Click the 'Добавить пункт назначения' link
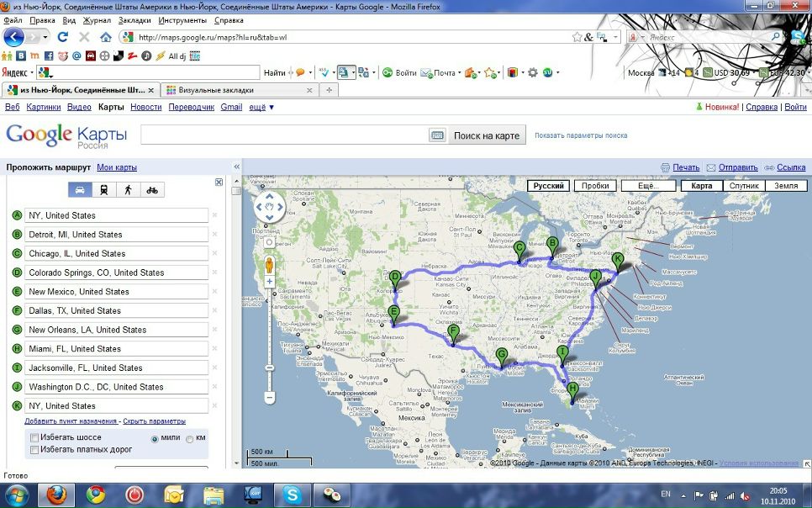Viewport: 812px width, 508px height. point(71,421)
